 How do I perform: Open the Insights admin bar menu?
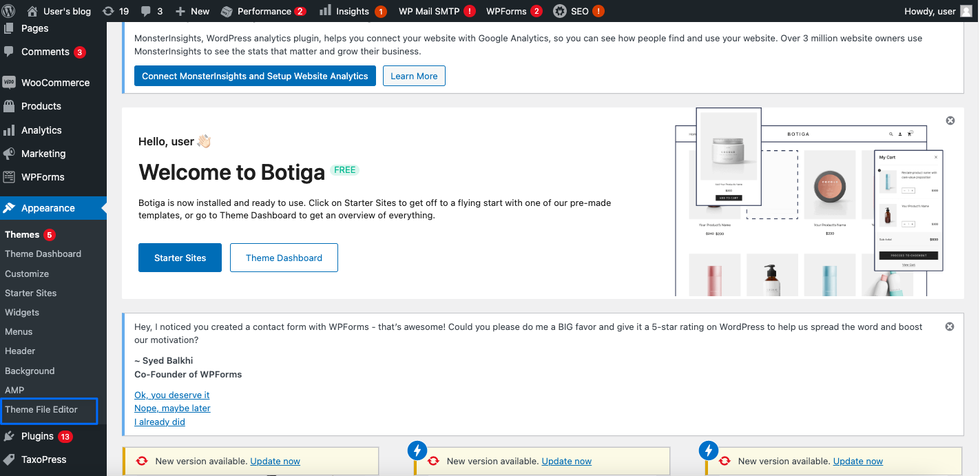point(353,11)
